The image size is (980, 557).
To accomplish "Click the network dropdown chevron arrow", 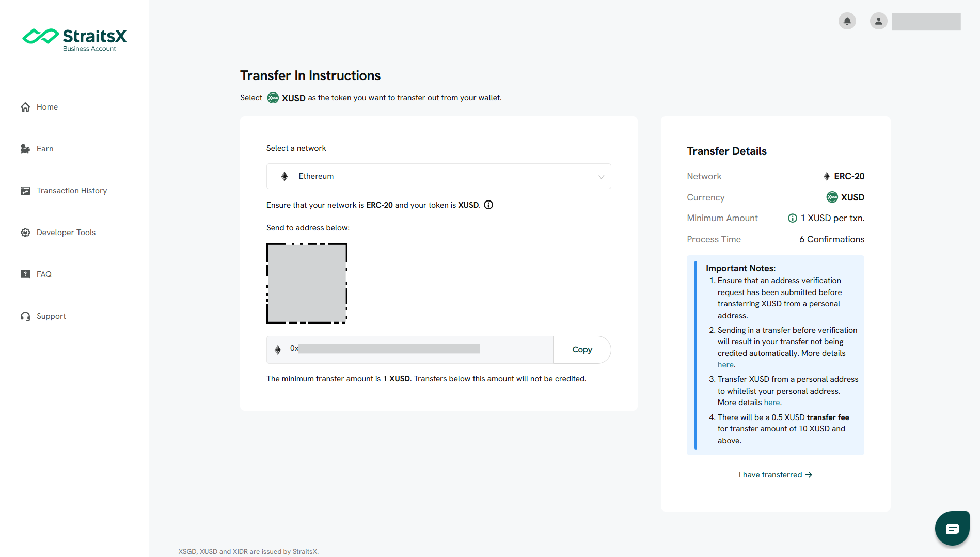I will click(x=601, y=177).
